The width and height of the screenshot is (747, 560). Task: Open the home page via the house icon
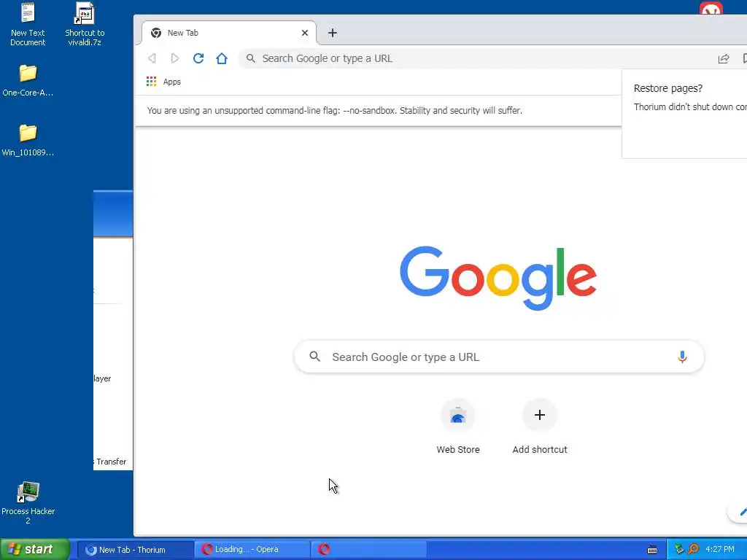pos(222,58)
